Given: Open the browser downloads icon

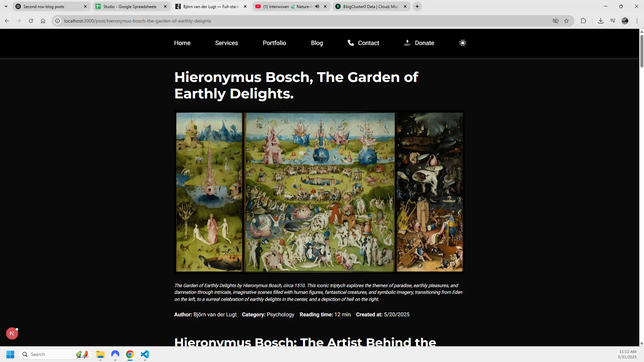Looking at the screenshot, I should click(601, 21).
